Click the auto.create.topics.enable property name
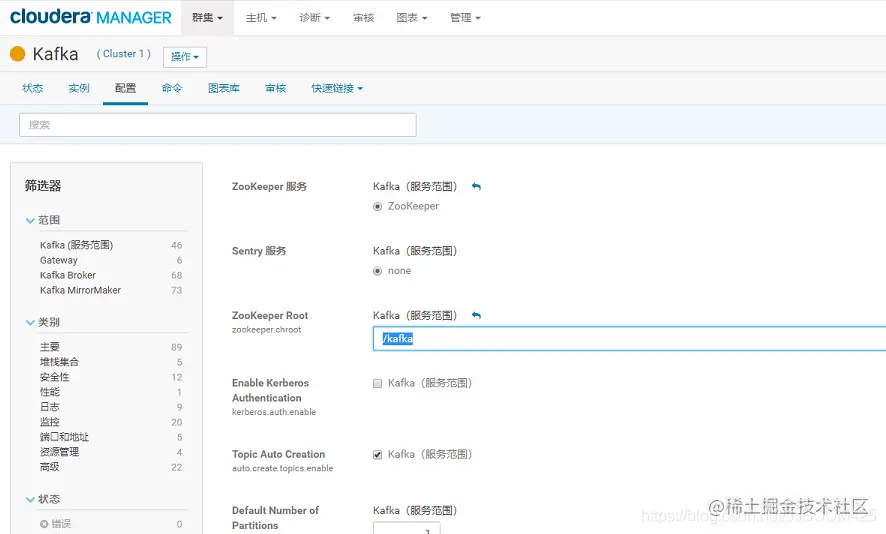886x534 pixels. coord(283,468)
